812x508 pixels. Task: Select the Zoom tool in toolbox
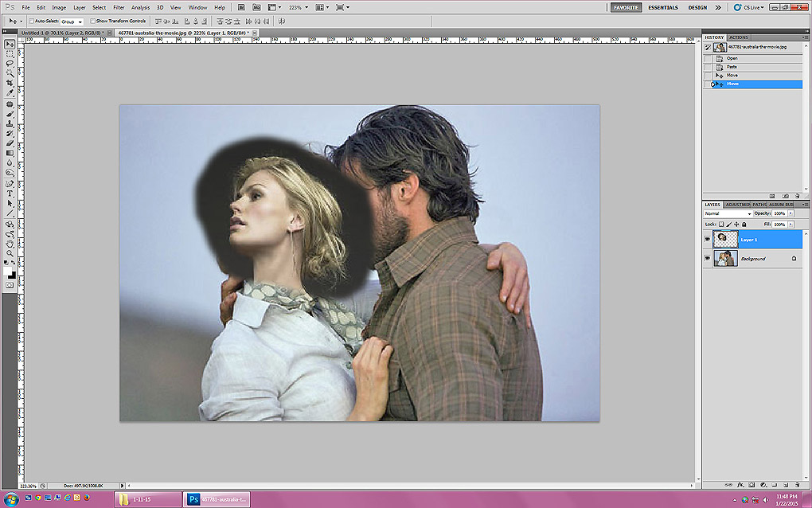pos(10,253)
